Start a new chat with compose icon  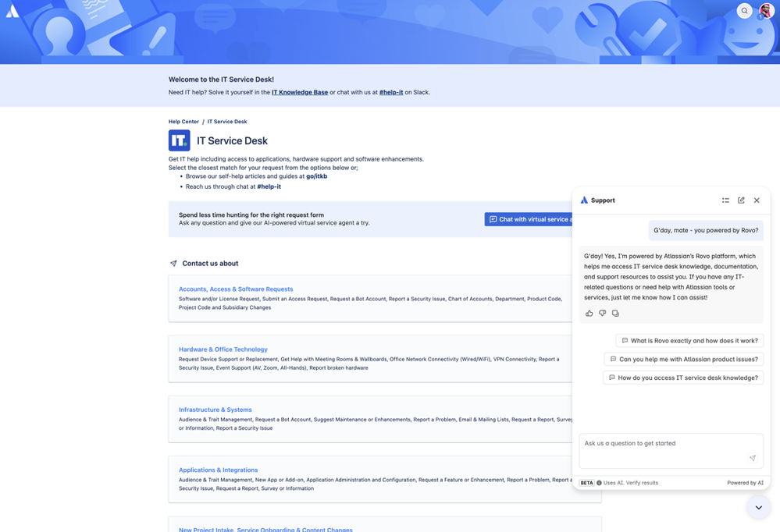click(741, 200)
